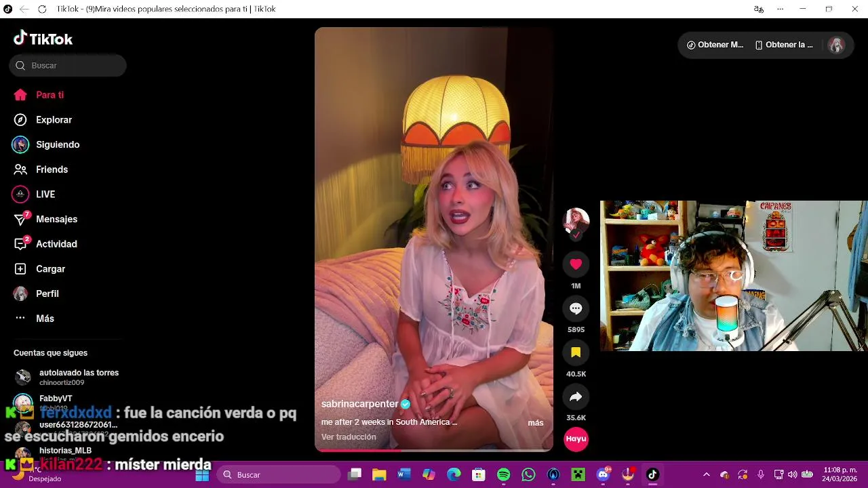Click the Obtener la ... app button
Viewport: 868px width, 488px height.
click(784, 45)
